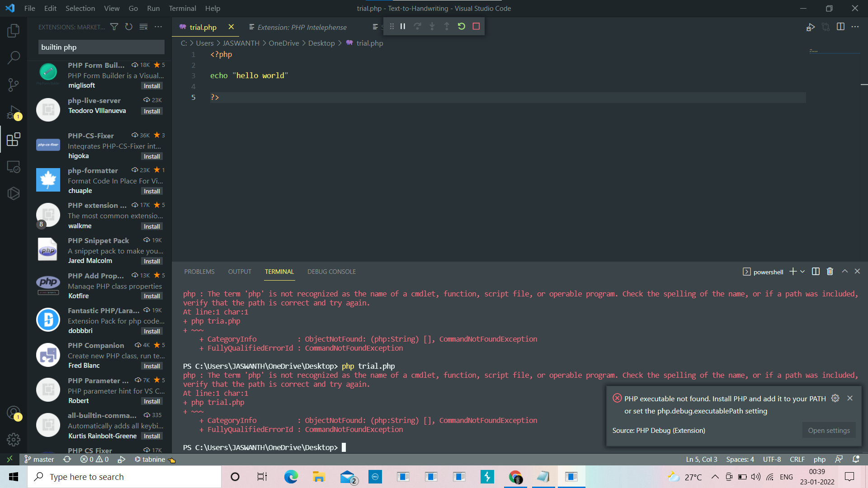Click the OneDrive breadcrumb segment
This screenshot has height=488, width=868.
(x=283, y=43)
